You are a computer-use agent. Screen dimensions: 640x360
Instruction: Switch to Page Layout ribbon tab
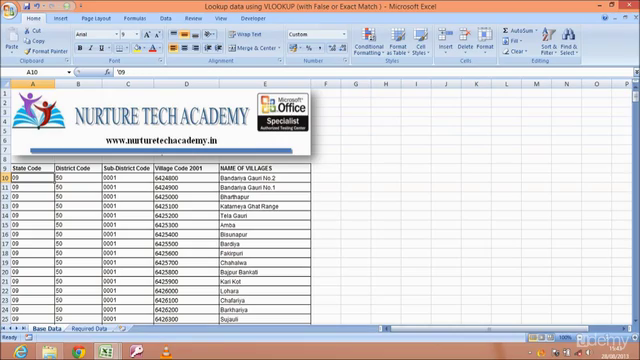pyautogui.click(x=96, y=18)
